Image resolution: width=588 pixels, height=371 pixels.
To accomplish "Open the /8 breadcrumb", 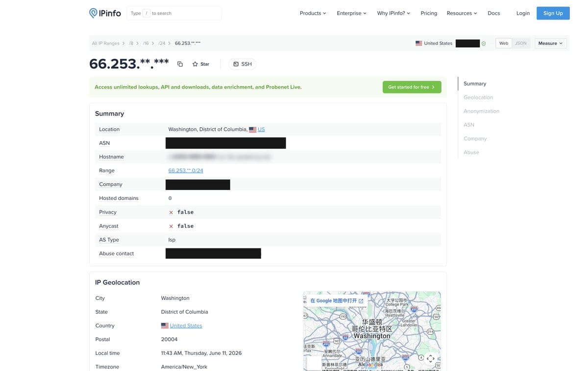I will [131, 43].
